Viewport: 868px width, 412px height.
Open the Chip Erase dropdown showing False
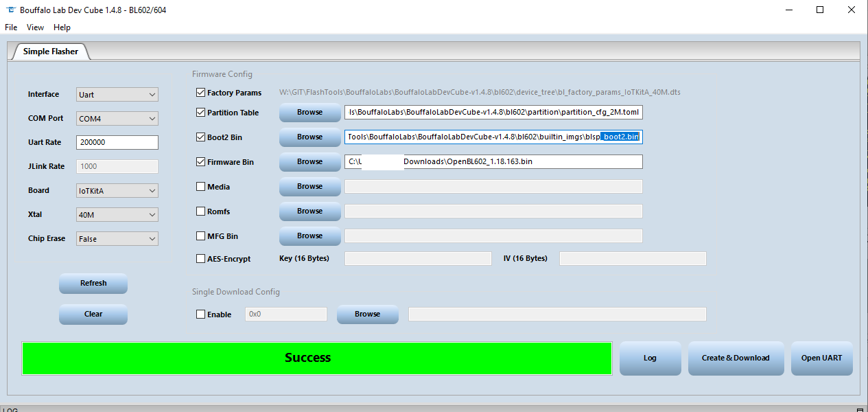117,239
